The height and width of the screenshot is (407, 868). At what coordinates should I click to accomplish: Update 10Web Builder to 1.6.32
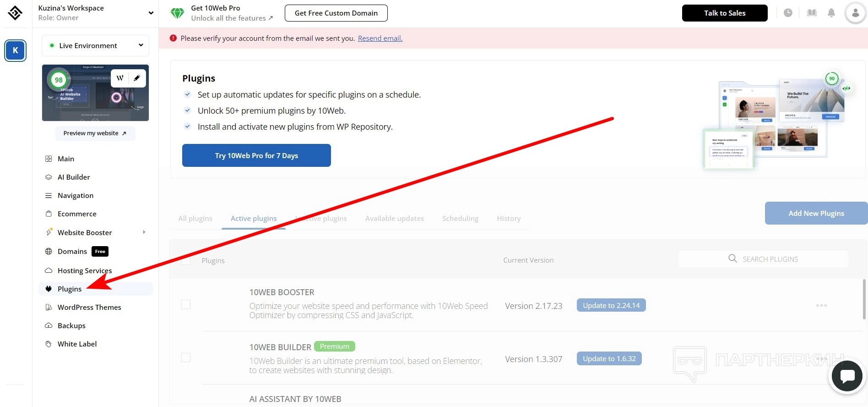[x=609, y=358]
